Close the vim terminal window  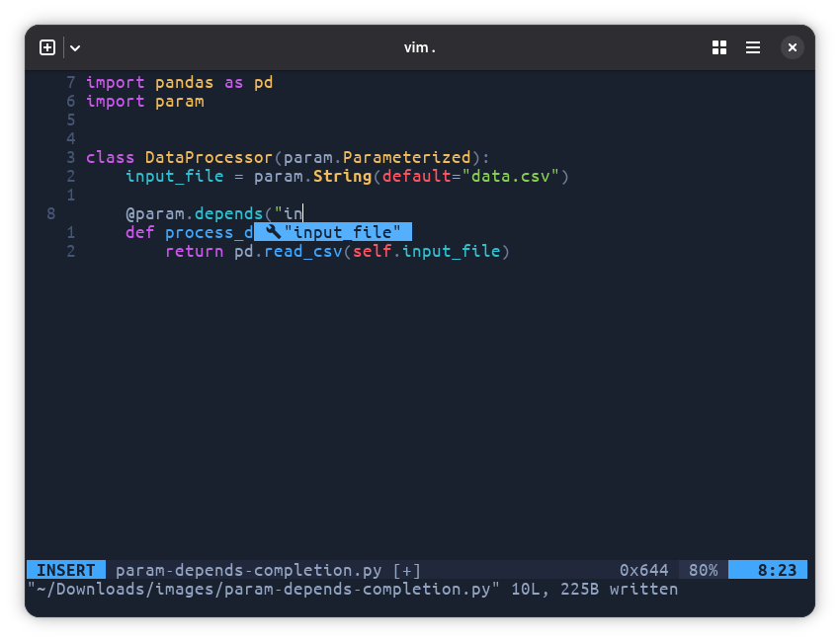click(793, 47)
